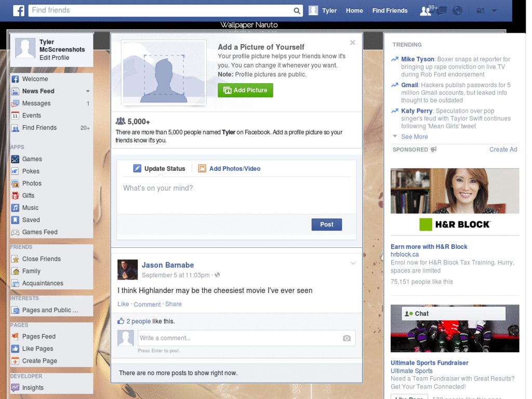This screenshot has height=399, width=532.
Task: Open the Chat bar
Action: [x=453, y=313]
